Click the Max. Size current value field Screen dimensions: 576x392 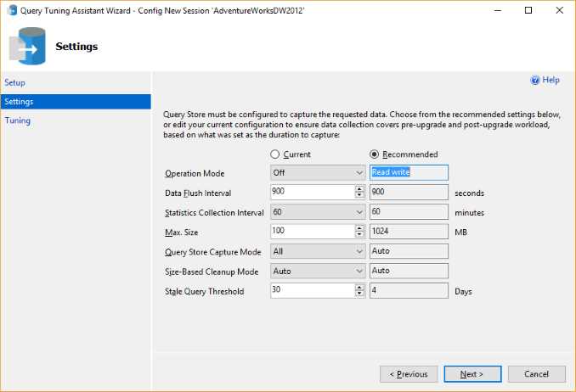[x=313, y=232]
